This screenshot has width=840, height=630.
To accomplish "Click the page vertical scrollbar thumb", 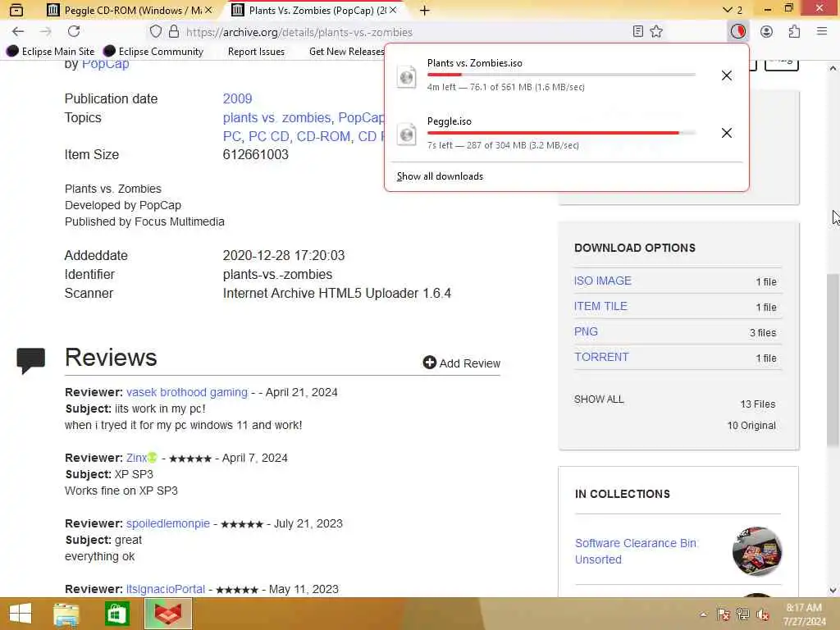I will tap(833, 360).
